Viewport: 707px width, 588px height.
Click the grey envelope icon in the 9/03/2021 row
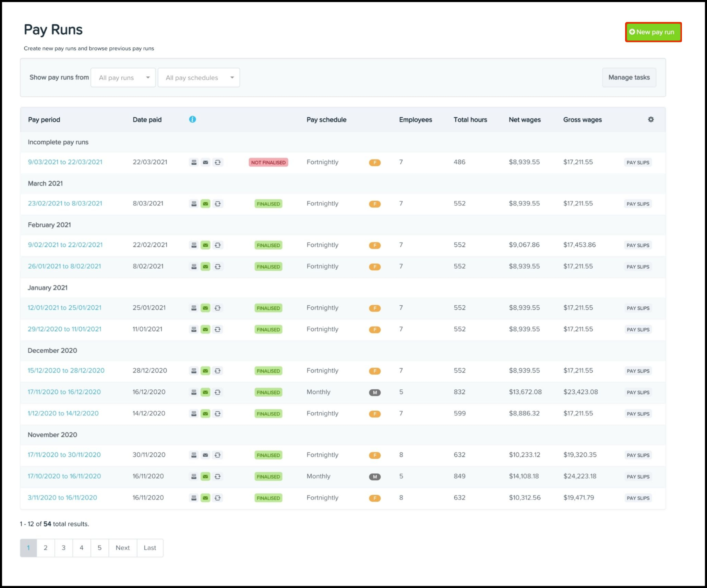[x=205, y=162]
